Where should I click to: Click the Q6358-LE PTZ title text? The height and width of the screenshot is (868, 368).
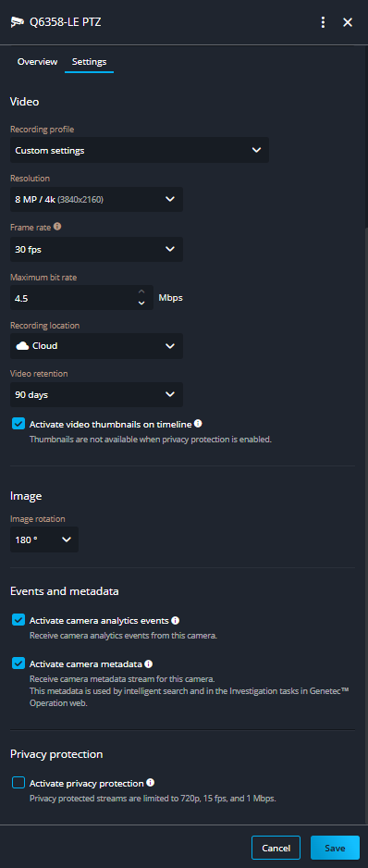66,22
